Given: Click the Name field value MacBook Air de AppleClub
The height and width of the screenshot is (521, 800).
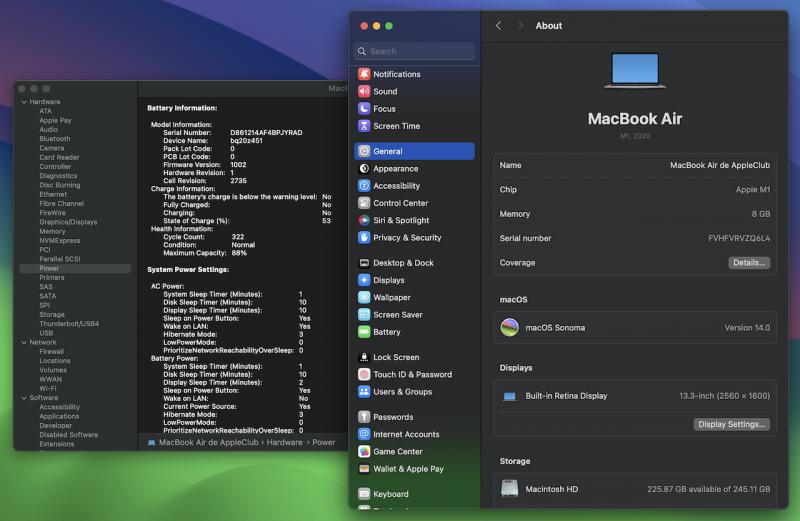Looking at the screenshot, I should 720,165.
